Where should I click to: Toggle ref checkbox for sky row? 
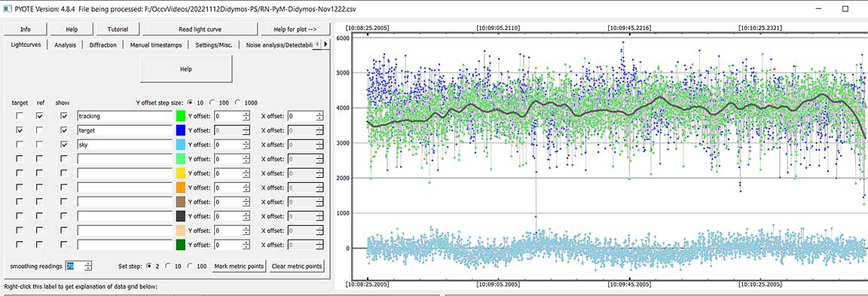point(39,145)
